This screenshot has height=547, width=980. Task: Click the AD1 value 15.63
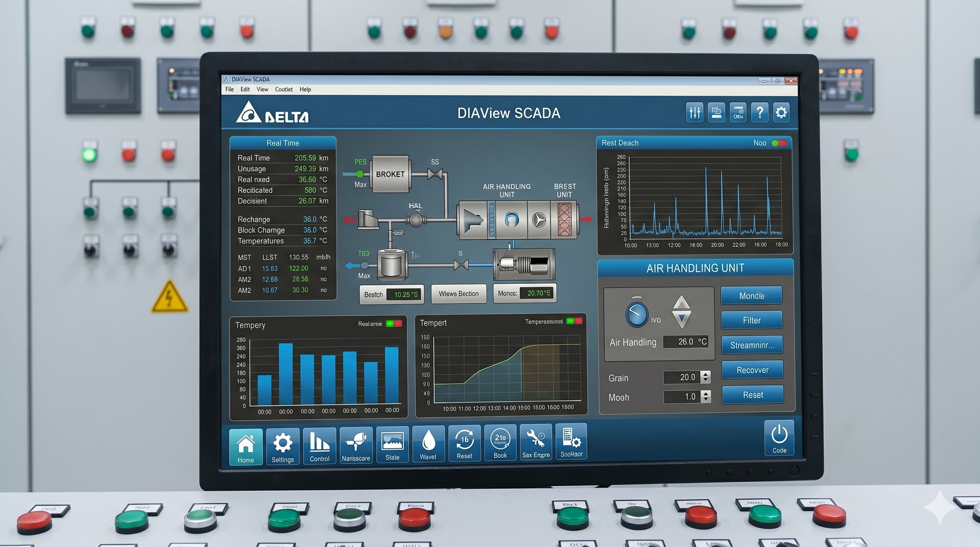(270, 269)
